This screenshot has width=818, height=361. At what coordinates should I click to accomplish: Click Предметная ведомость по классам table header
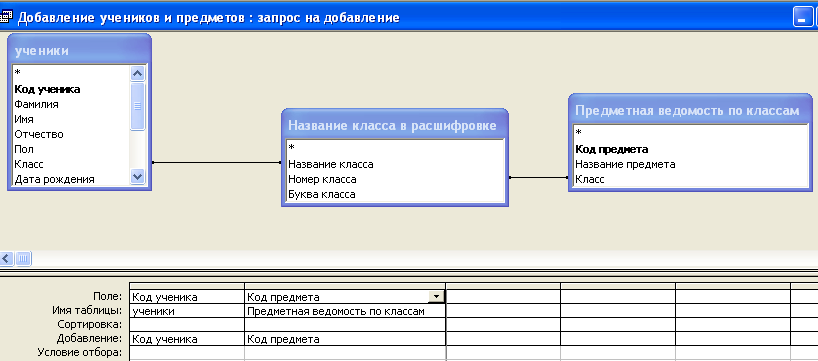click(x=690, y=110)
